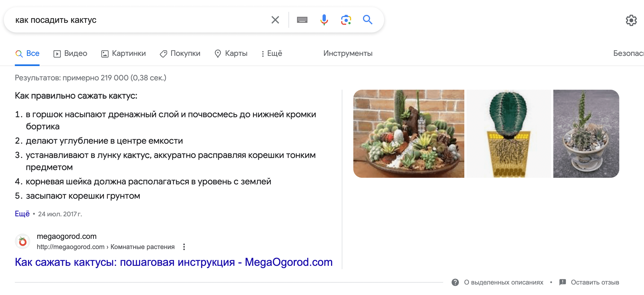644x295 pixels.
Task: Click the search text field
Action: [137, 20]
